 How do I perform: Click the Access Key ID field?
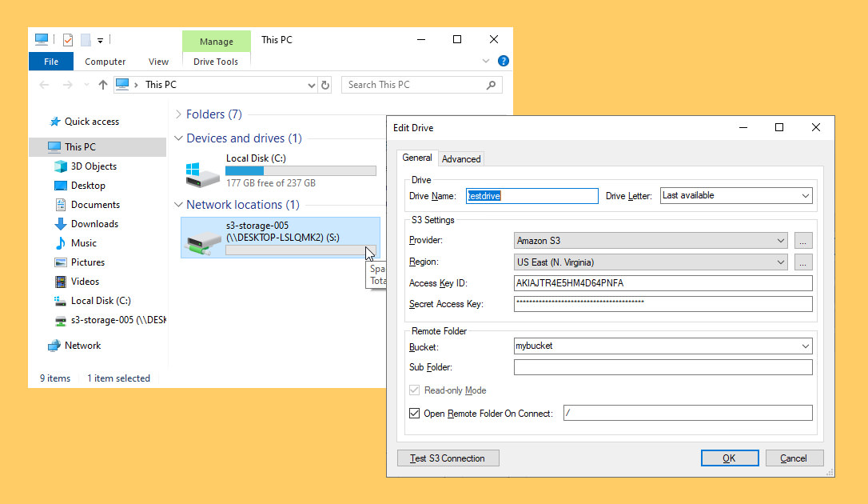click(x=663, y=283)
